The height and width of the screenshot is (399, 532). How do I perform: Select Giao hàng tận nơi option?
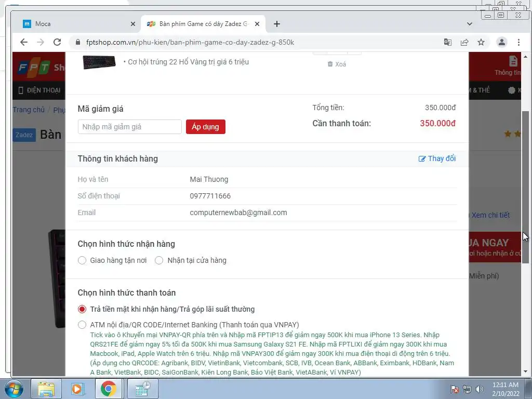pyautogui.click(x=82, y=260)
